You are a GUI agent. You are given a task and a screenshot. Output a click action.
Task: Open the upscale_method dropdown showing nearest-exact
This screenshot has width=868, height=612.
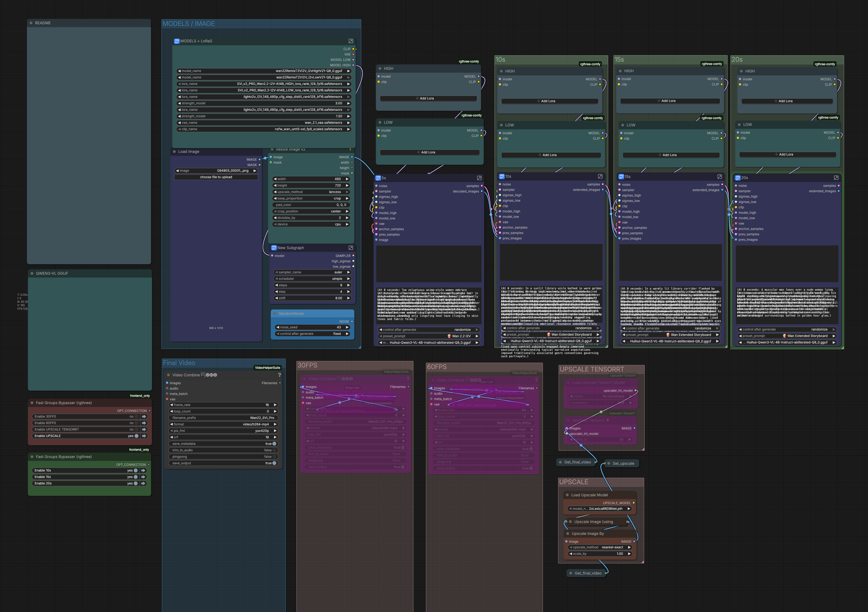(600, 547)
